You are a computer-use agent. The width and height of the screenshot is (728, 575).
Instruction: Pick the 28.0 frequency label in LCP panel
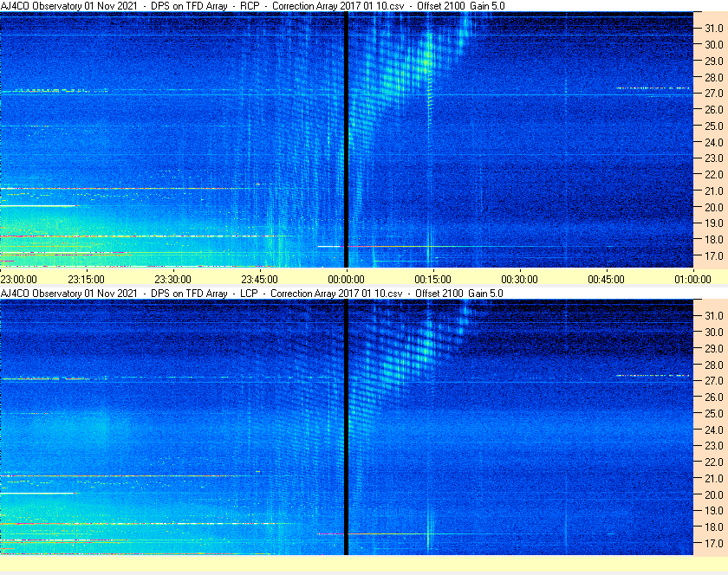[714, 365]
